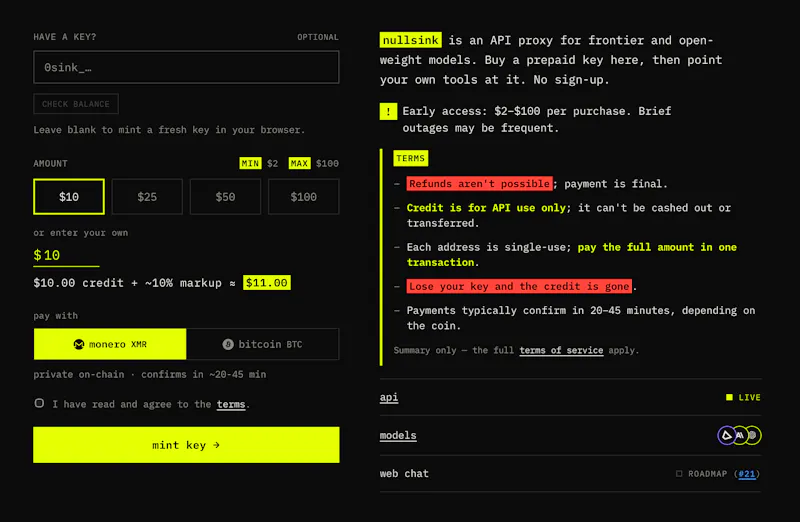Open the api link

pyautogui.click(x=389, y=397)
